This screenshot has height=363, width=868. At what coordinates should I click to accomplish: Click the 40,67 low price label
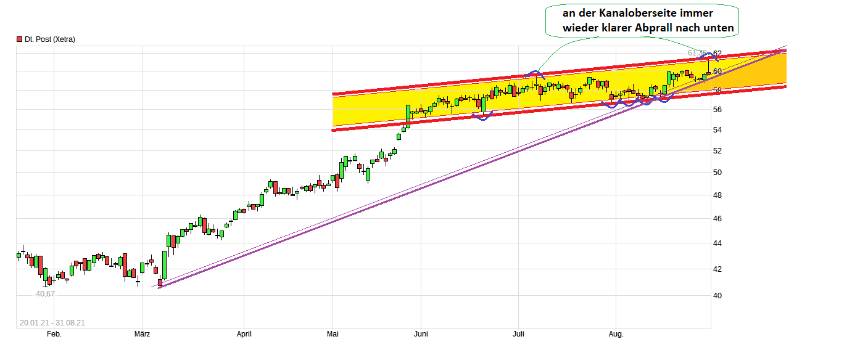point(44,294)
